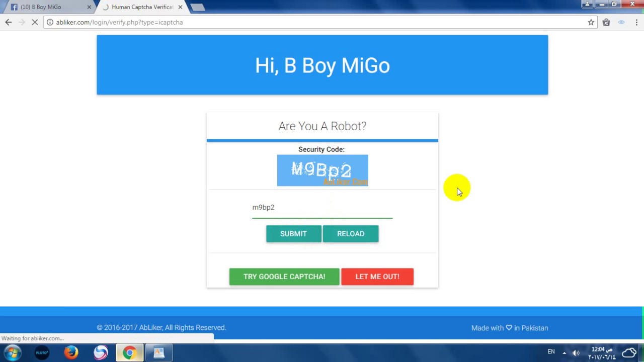Image resolution: width=644 pixels, height=362 pixels.
Task: Click 'Made with ♡ in Pakistan' footer text
Action: coord(510,328)
